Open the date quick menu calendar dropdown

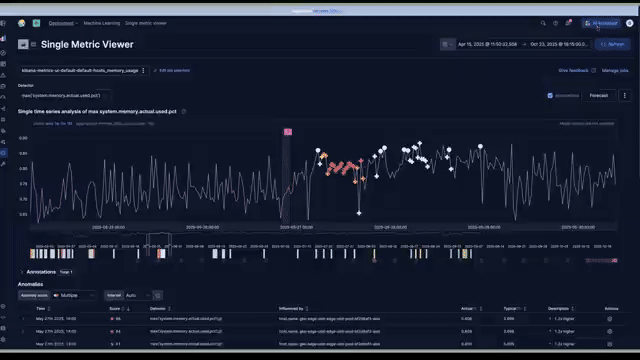448,44
